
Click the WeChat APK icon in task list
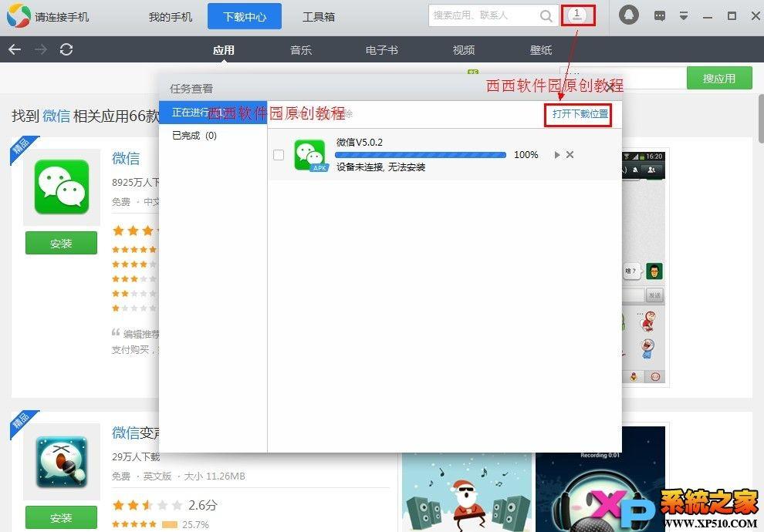pos(311,156)
